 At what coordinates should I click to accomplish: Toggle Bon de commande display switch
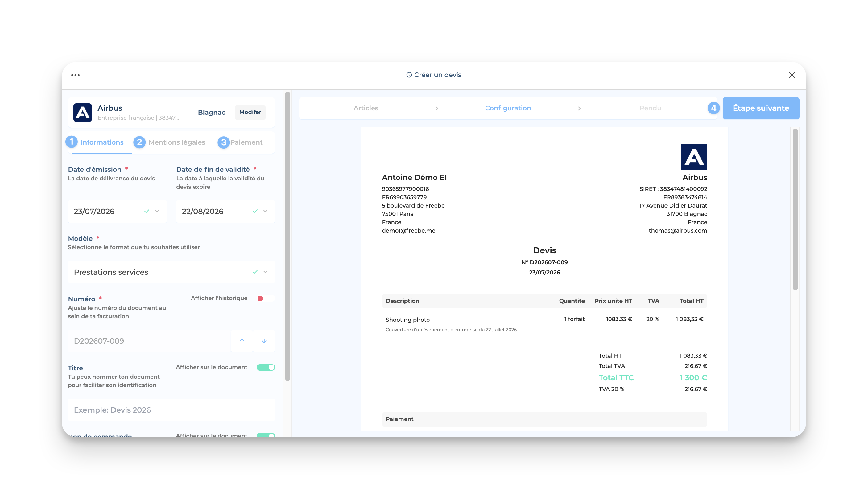[266, 435]
